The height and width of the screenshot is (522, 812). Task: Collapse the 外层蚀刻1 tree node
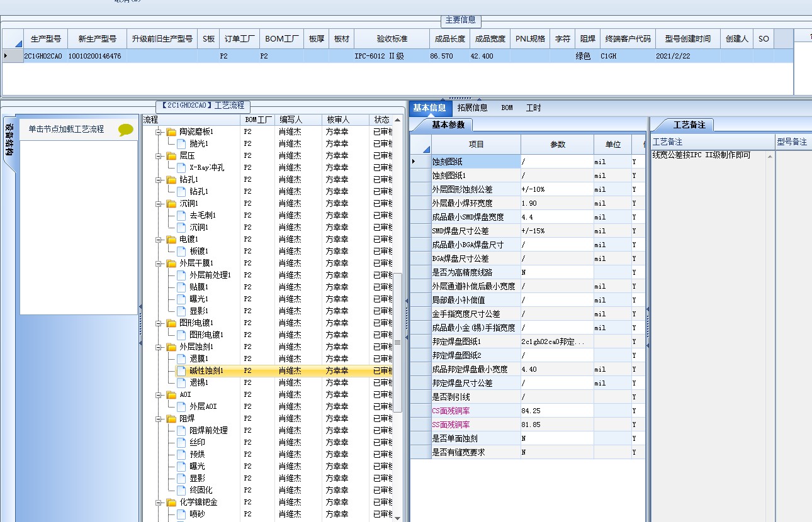pos(159,347)
